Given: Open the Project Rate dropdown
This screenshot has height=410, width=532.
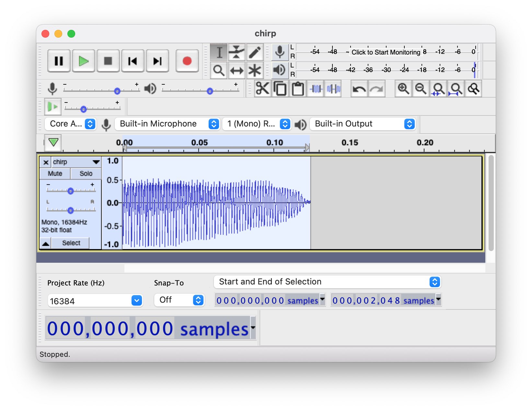Looking at the screenshot, I should coord(137,301).
